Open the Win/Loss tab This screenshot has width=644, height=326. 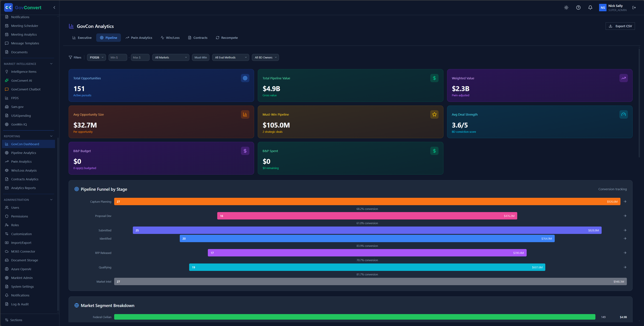170,38
